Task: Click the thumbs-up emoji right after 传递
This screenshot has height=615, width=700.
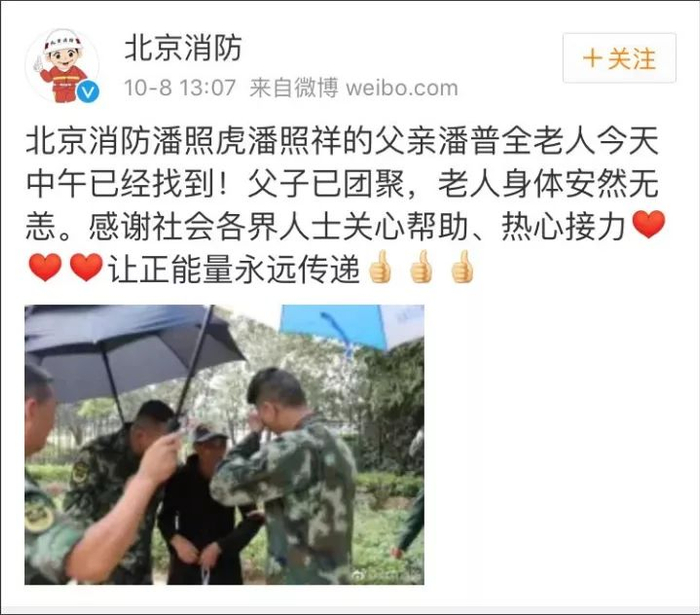Action: [380, 266]
